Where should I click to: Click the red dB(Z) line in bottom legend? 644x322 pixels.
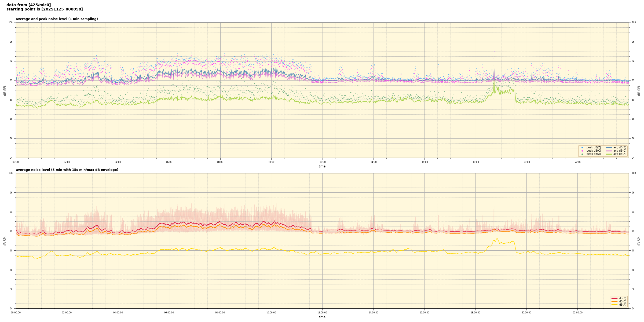[x=614, y=298]
